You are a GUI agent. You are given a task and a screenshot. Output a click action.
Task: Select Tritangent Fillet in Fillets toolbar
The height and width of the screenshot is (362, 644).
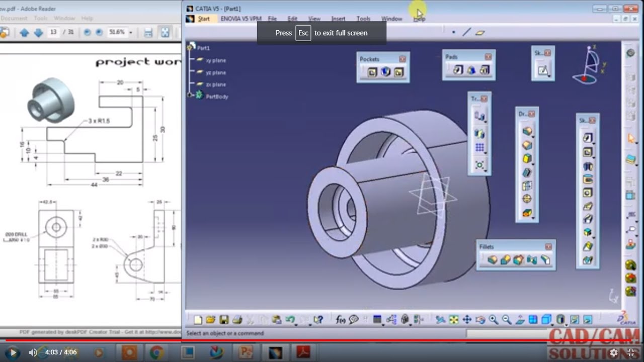545,260
